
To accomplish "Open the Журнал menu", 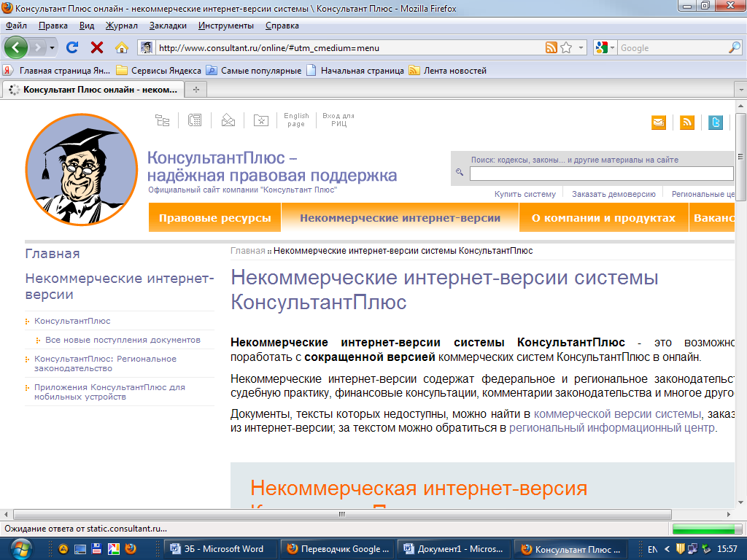I will tap(122, 26).
